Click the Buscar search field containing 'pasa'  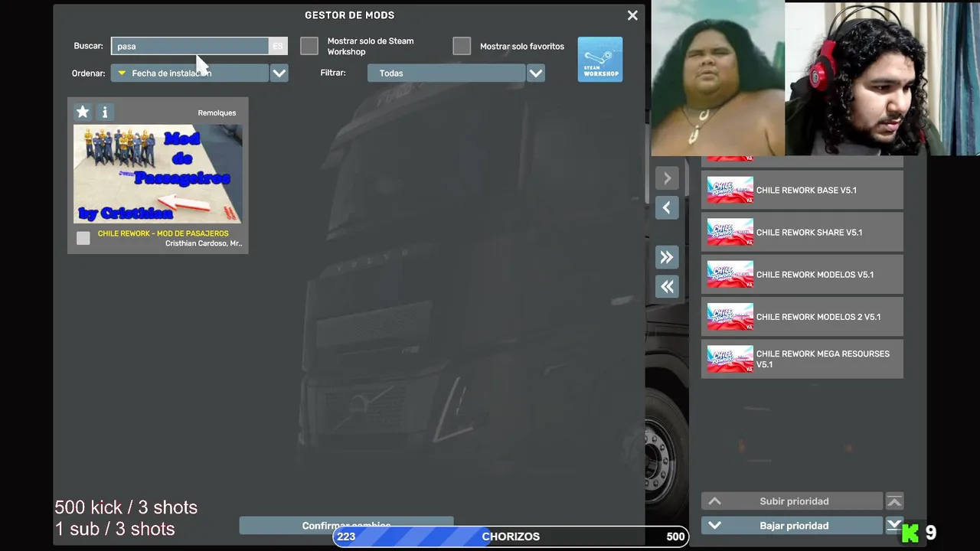(190, 46)
